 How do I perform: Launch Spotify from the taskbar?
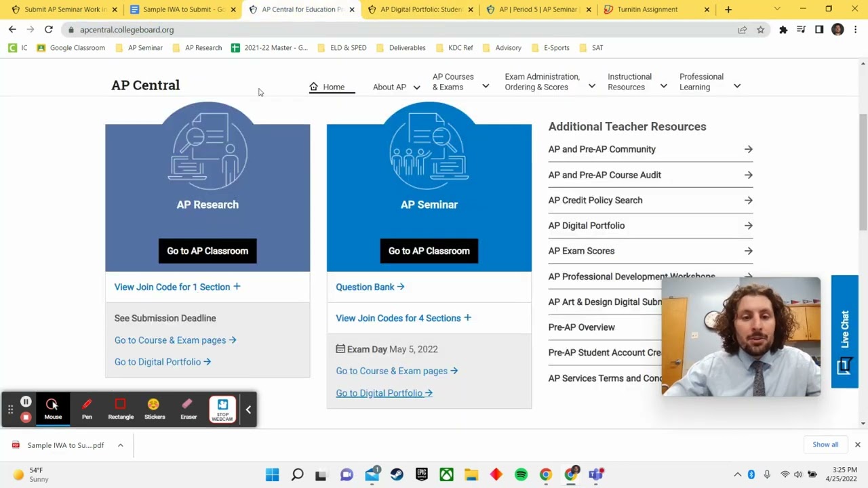(x=521, y=474)
